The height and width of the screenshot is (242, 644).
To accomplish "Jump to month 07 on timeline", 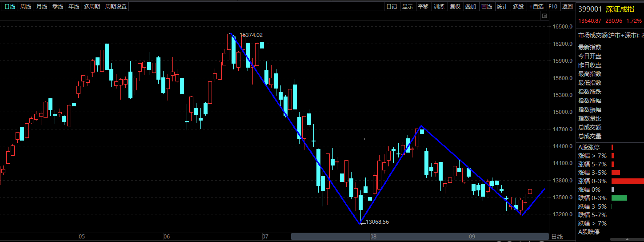I will (266, 237).
